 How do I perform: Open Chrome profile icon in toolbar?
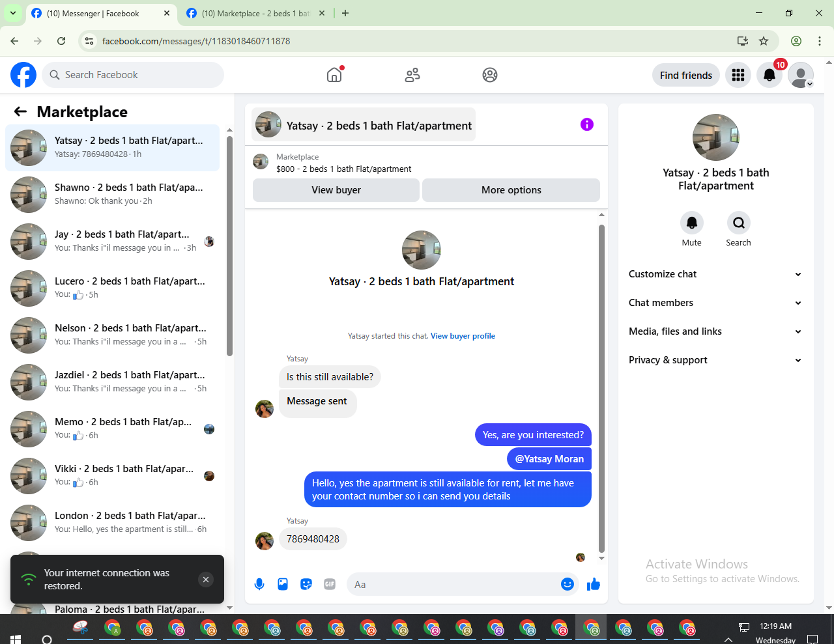(796, 41)
